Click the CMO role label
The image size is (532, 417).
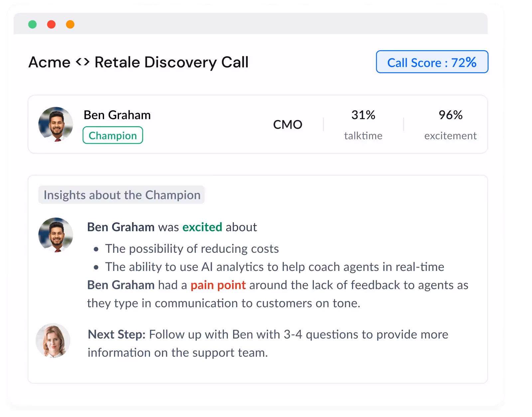tap(288, 124)
